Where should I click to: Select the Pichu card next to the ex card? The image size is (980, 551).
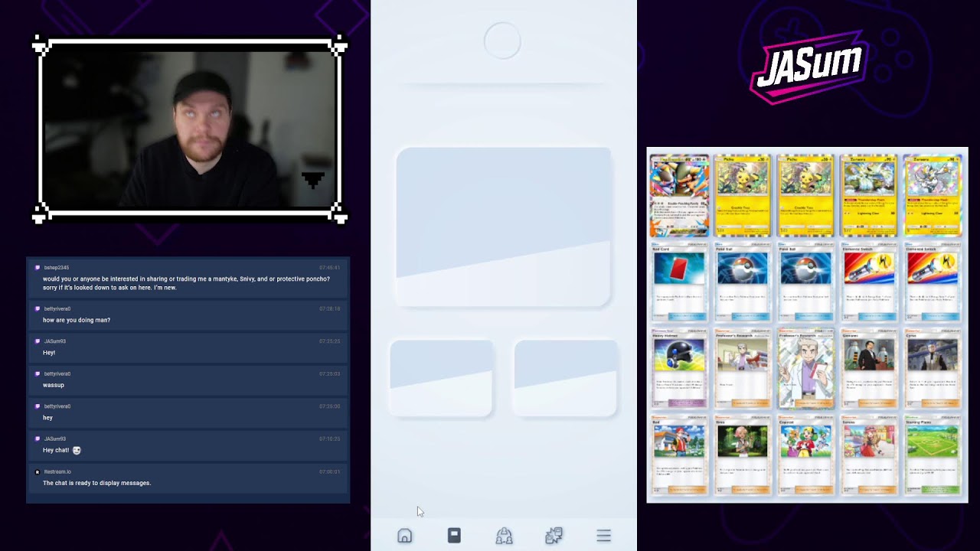click(x=743, y=196)
